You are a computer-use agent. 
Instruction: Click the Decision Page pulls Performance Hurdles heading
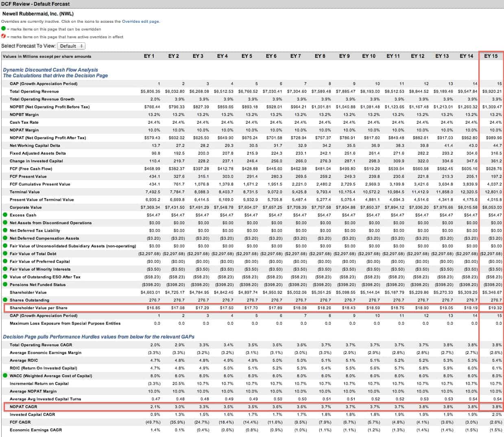click(x=98, y=337)
